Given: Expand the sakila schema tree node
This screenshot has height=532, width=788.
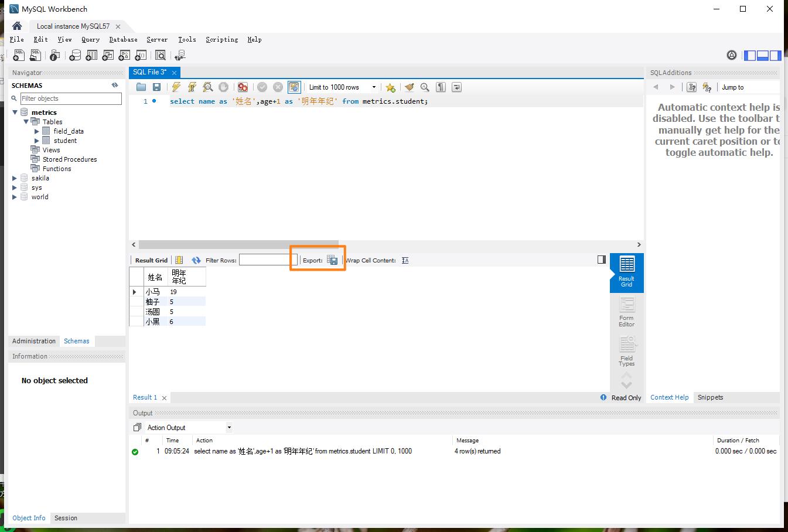Looking at the screenshot, I should [x=15, y=178].
